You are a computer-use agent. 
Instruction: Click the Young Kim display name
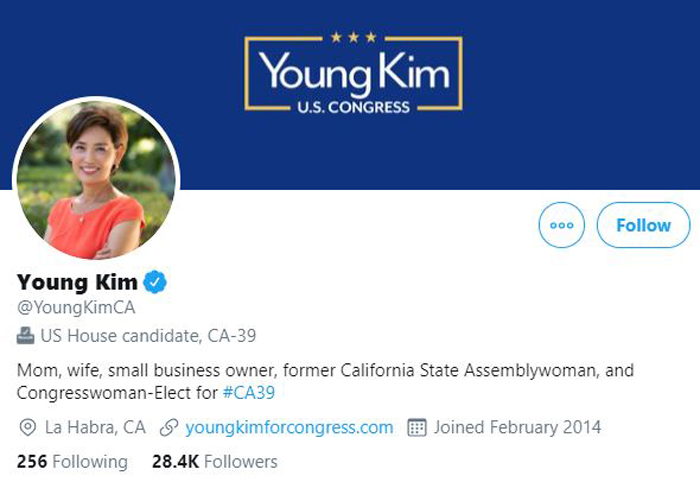tap(77, 282)
